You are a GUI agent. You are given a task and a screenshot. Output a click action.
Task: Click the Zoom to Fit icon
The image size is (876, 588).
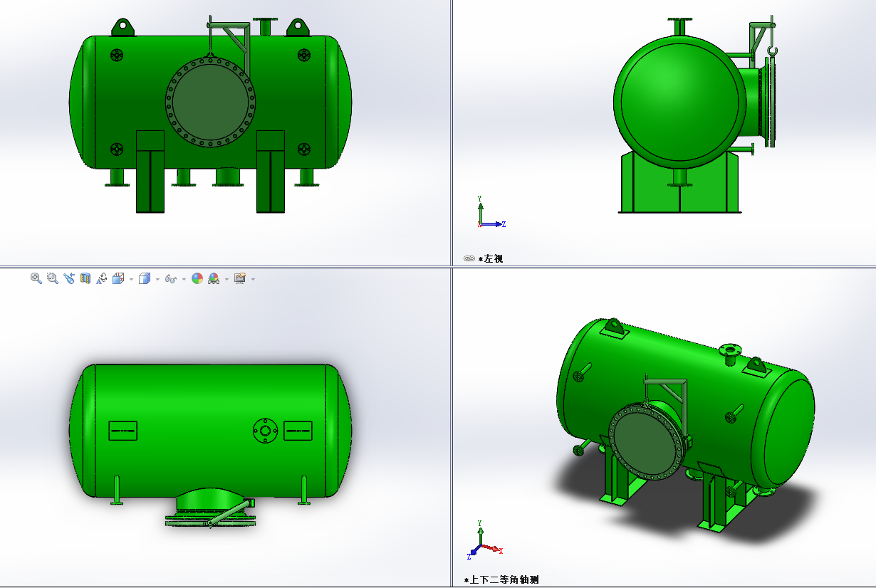tap(36, 278)
